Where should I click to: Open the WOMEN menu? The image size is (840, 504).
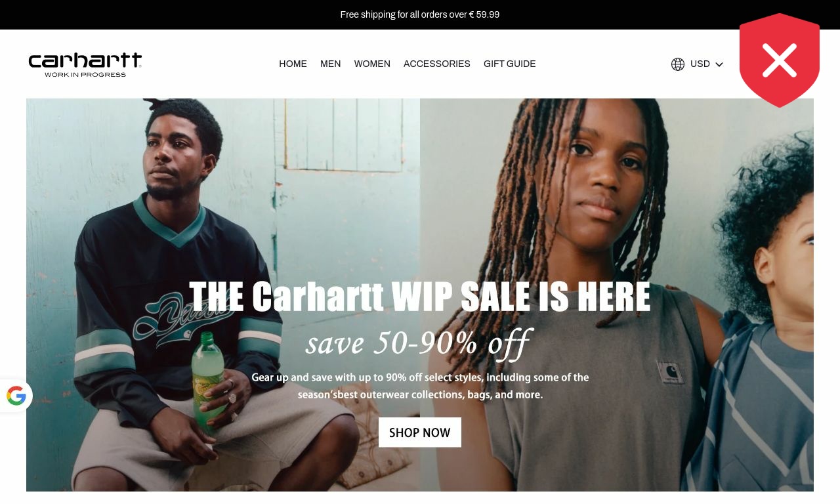click(x=372, y=64)
